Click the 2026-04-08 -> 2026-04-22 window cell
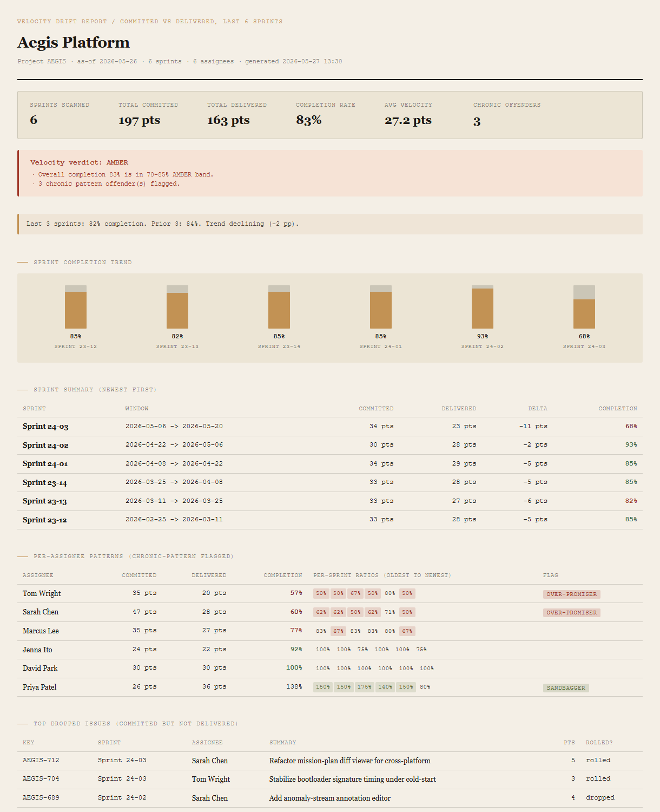Image resolution: width=660 pixels, height=812 pixels. pos(174,463)
